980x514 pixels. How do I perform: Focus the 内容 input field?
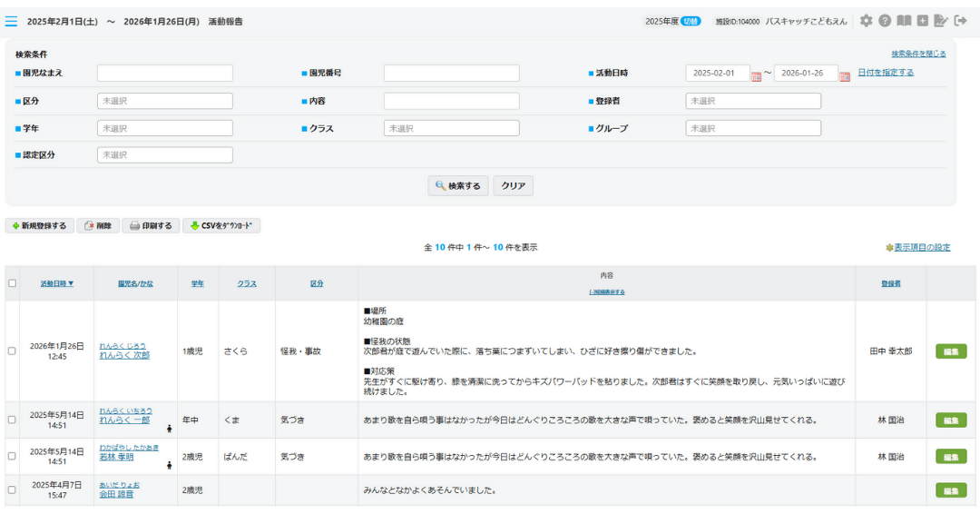[451, 101]
